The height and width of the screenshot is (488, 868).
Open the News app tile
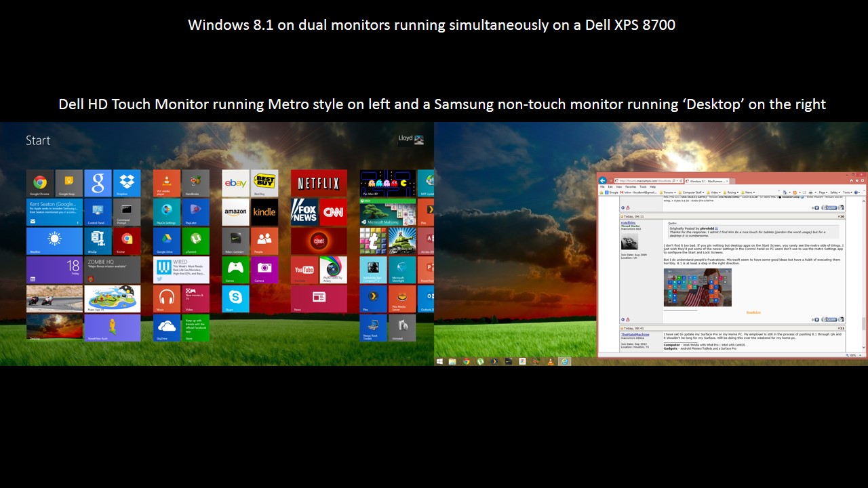(319, 299)
